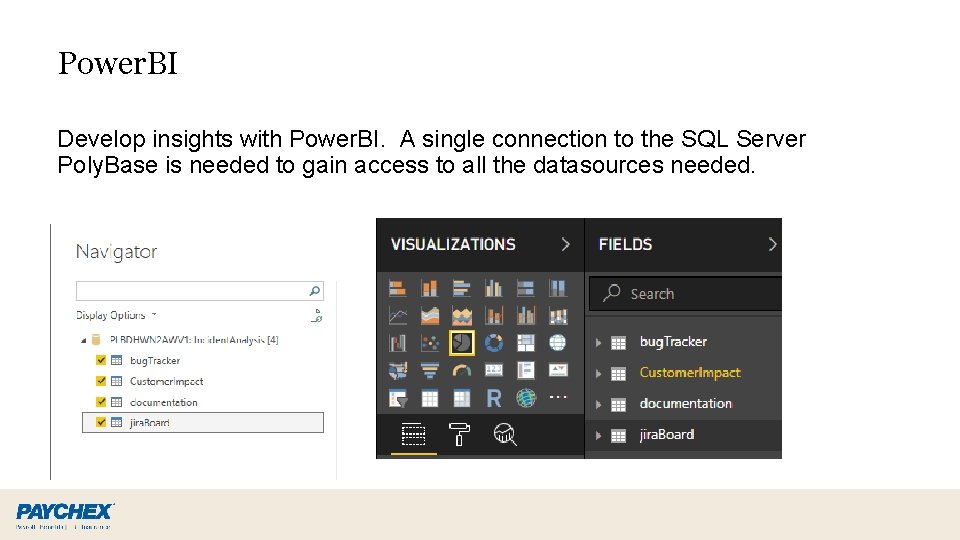This screenshot has height=540, width=960.
Task: Uncheck the bugTracker table checkbox
Action: [100, 360]
